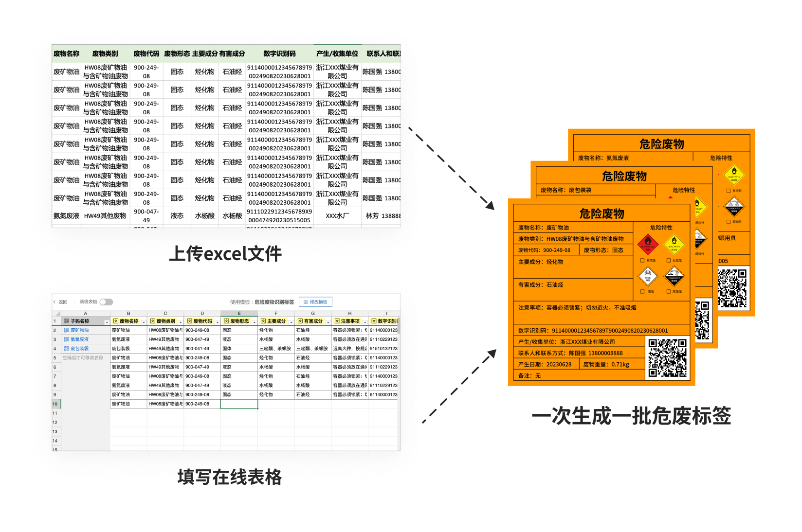The width and height of the screenshot is (802, 532).
Task: Click the pencil edit icon in 修改模板 button
Action: tap(306, 302)
